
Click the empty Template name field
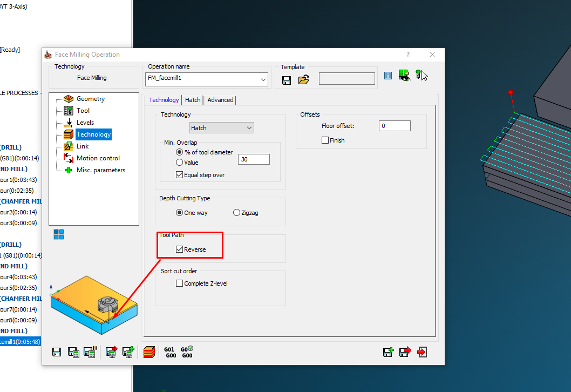tap(347, 79)
